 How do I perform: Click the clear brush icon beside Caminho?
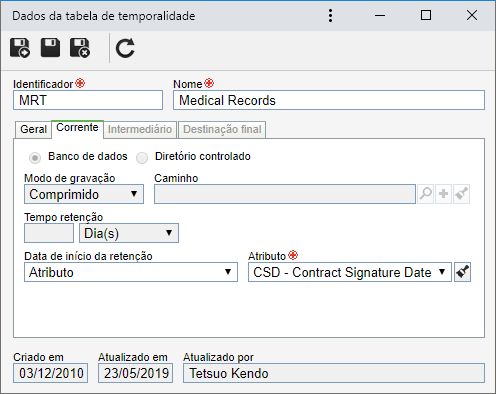click(x=462, y=194)
